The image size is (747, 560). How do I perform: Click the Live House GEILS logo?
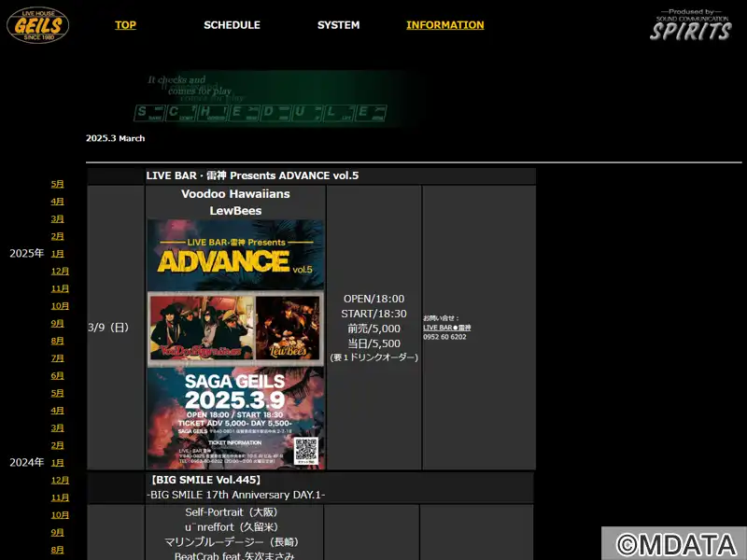point(37,25)
